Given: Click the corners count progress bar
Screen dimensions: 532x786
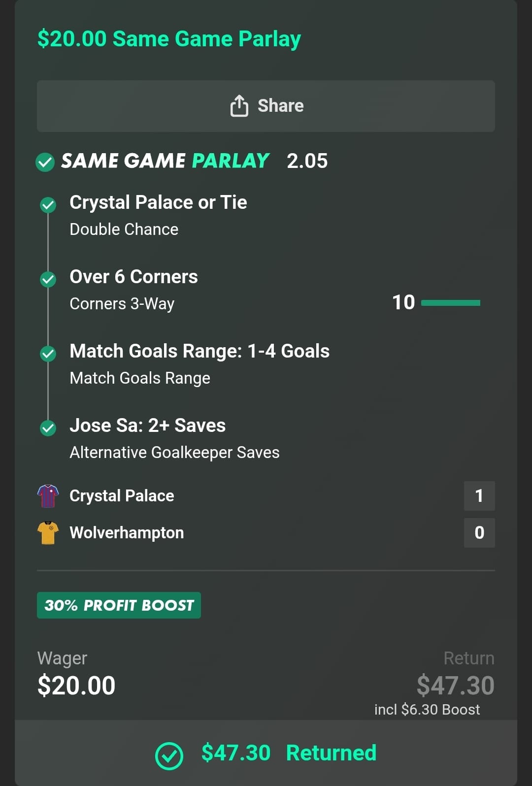Looking at the screenshot, I should [450, 303].
